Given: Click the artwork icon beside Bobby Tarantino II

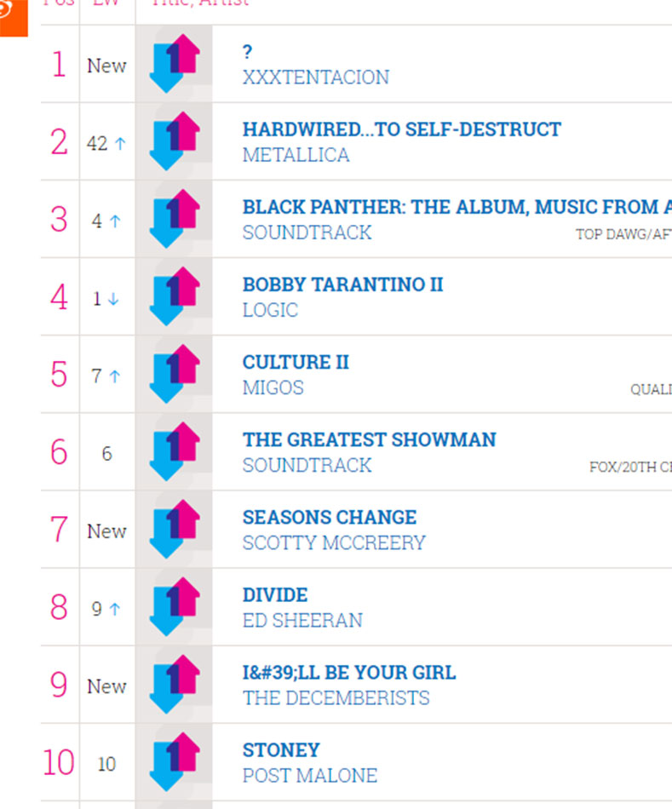Looking at the screenshot, I should [x=174, y=296].
